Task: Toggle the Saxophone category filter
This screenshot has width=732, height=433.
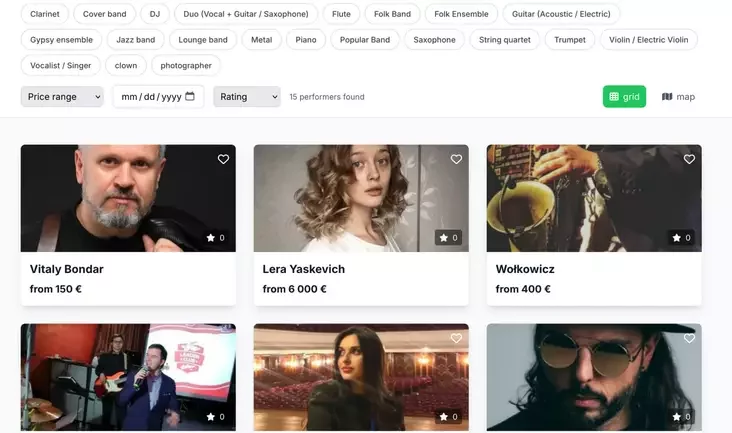Action: pyautogui.click(x=434, y=40)
